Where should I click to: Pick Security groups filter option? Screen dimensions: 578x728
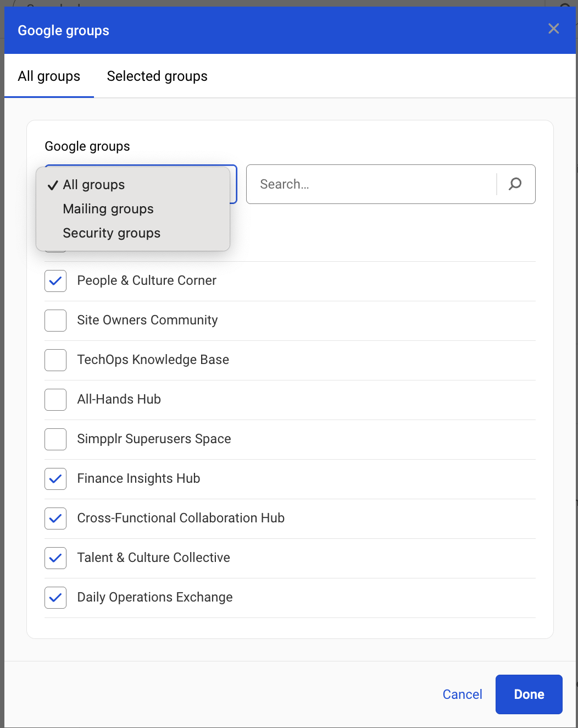(x=112, y=233)
